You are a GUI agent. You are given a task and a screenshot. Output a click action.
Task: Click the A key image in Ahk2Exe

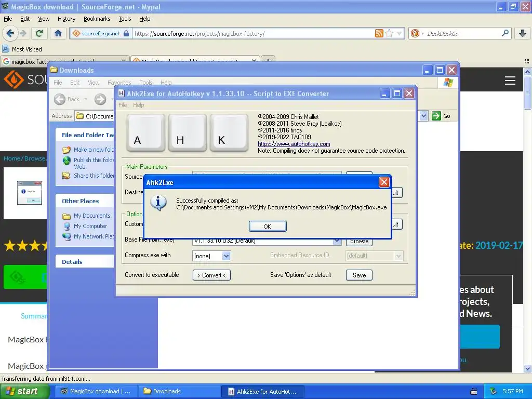(146, 132)
